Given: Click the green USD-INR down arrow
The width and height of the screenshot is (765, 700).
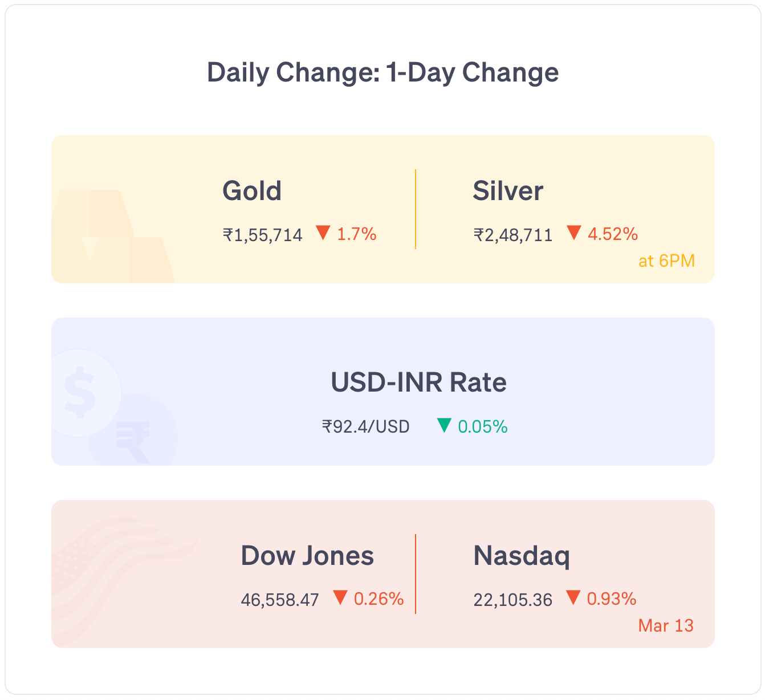Looking at the screenshot, I should click(444, 425).
